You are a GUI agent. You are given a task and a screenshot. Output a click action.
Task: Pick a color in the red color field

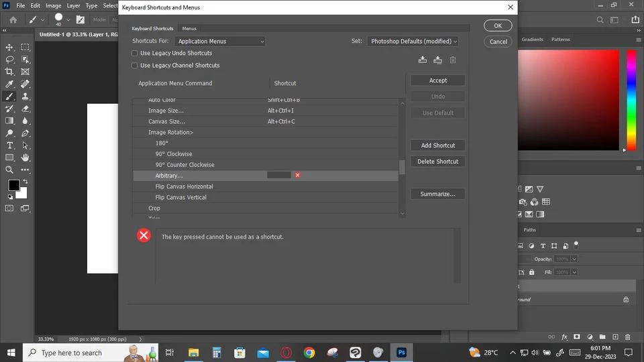click(x=568, y=100)
